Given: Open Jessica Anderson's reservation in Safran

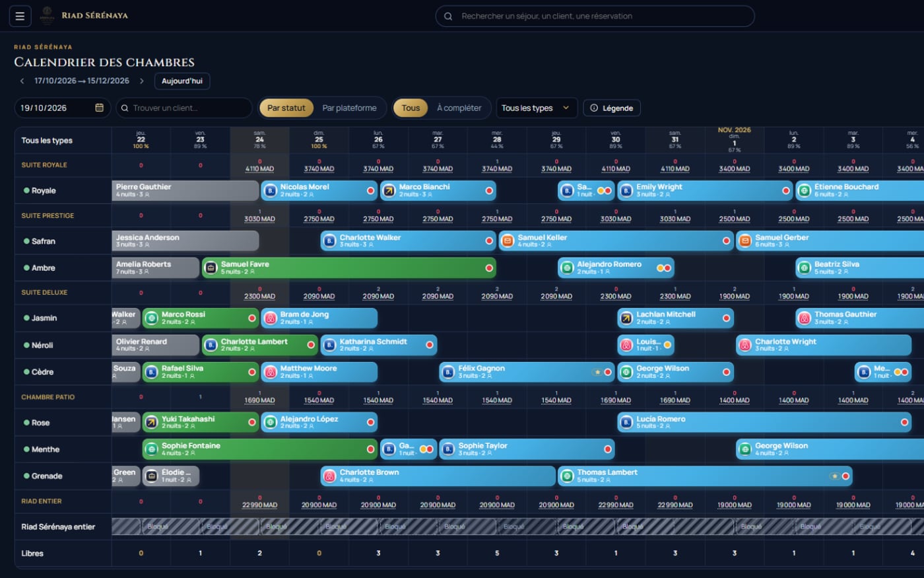Looking at the screenshot, I should pyautogui.click(x=185, y=241).
